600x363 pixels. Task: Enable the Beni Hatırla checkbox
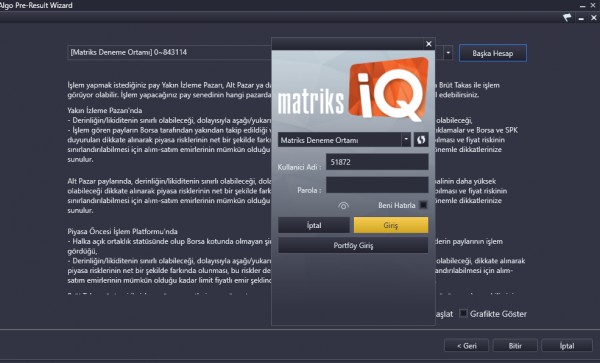click(423, 205)
